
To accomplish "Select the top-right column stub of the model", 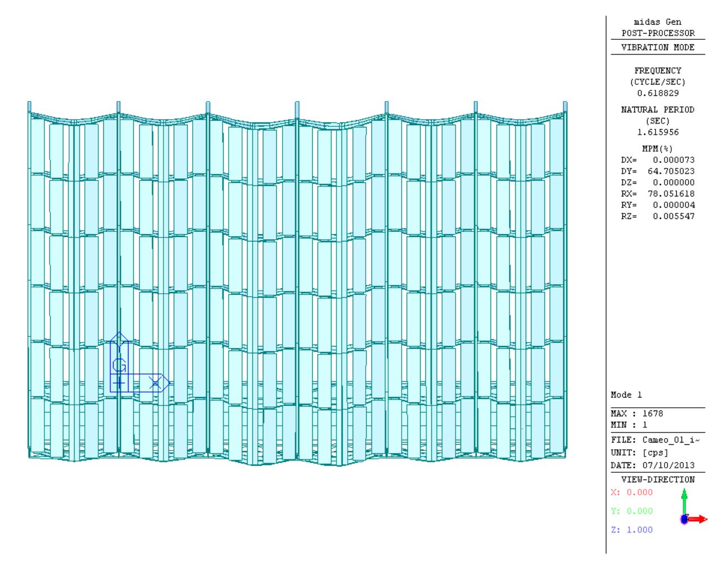I will click(565, 107).
